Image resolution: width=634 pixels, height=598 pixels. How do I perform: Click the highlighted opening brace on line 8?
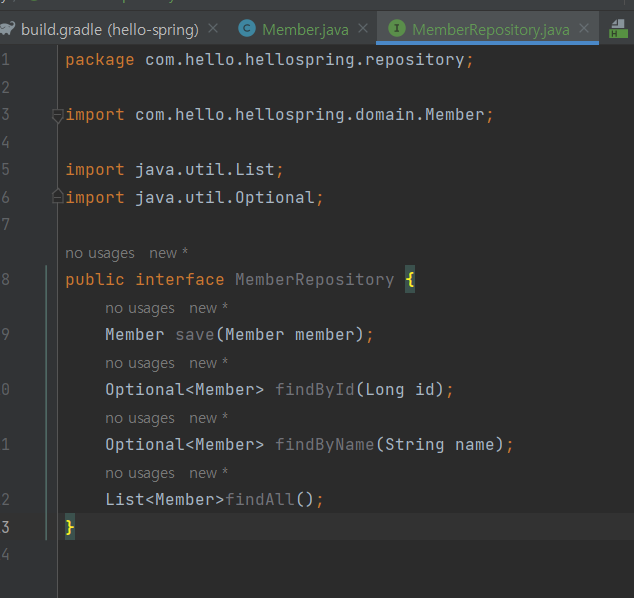410,279
